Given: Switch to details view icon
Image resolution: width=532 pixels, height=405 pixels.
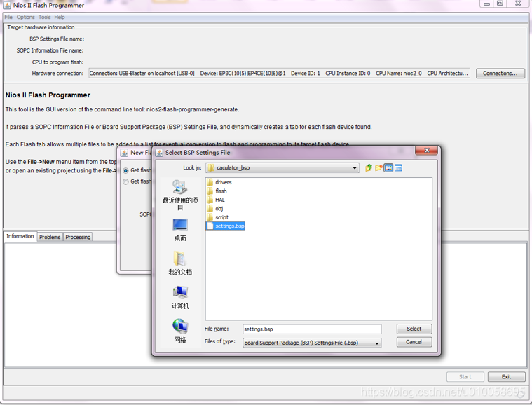Looking at the screenshot, I should tap(398, 168).
